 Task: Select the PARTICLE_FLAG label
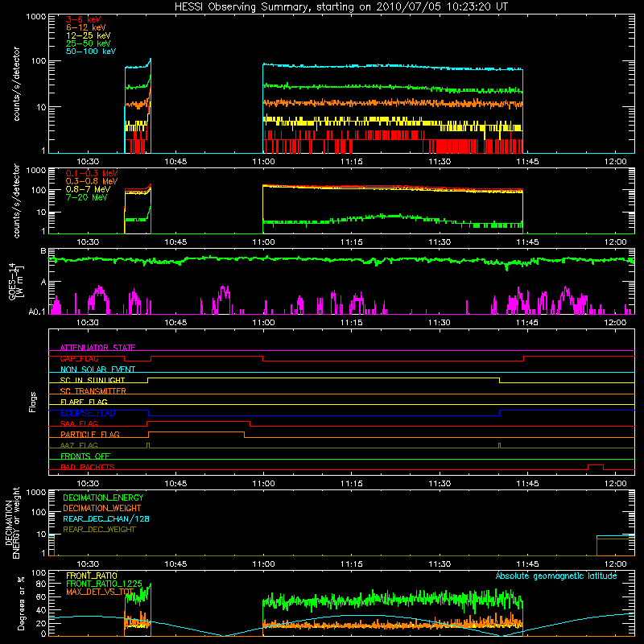(90, 434)
